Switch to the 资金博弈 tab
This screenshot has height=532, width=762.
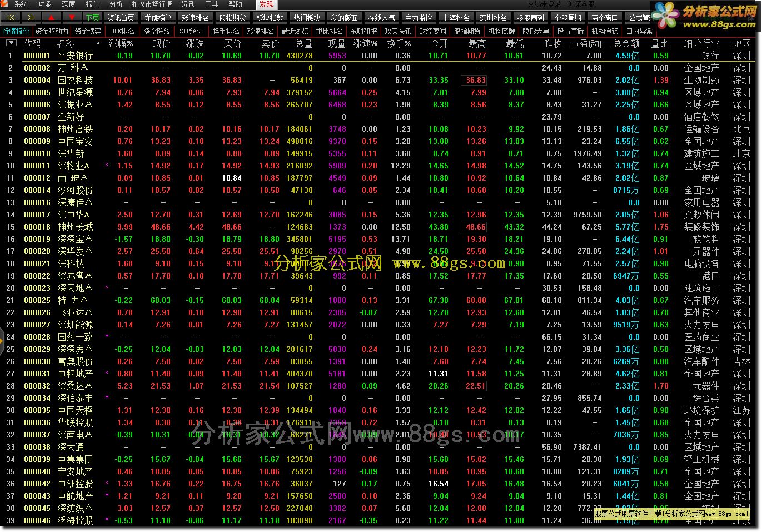(x=88, y=31)
